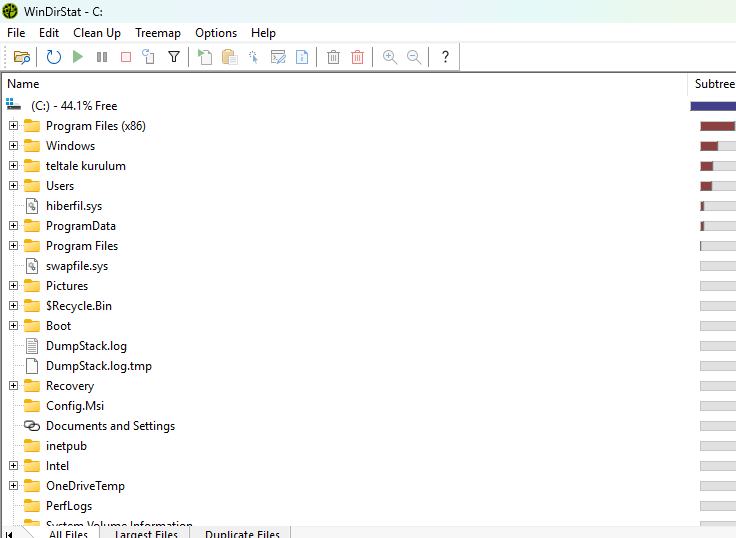This screenshot has height=538, width=736.
Task: Open the Options menu
Action: click(x=216, y=33)
